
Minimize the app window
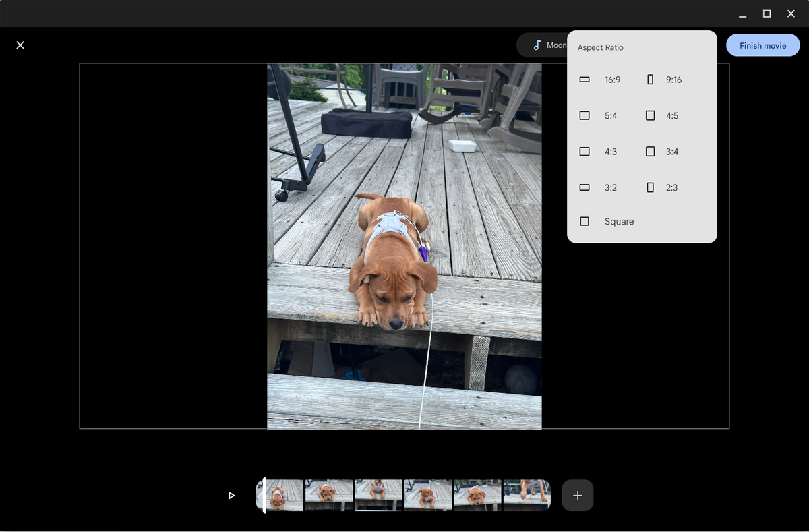[x=742, y=13]
